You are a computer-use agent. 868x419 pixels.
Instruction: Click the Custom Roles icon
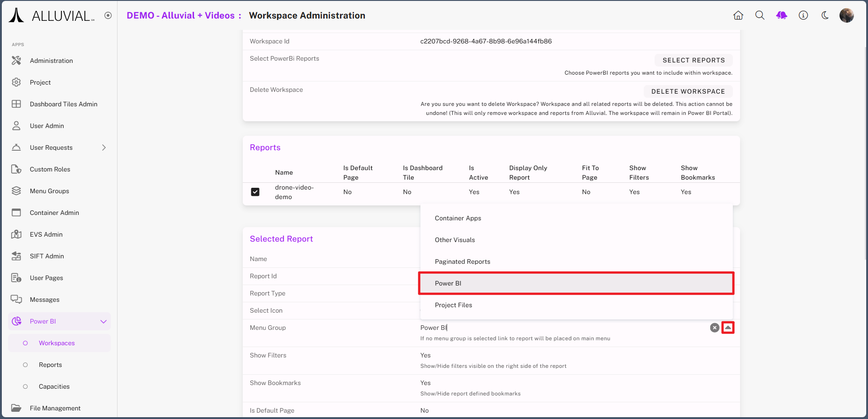[16, 169]
